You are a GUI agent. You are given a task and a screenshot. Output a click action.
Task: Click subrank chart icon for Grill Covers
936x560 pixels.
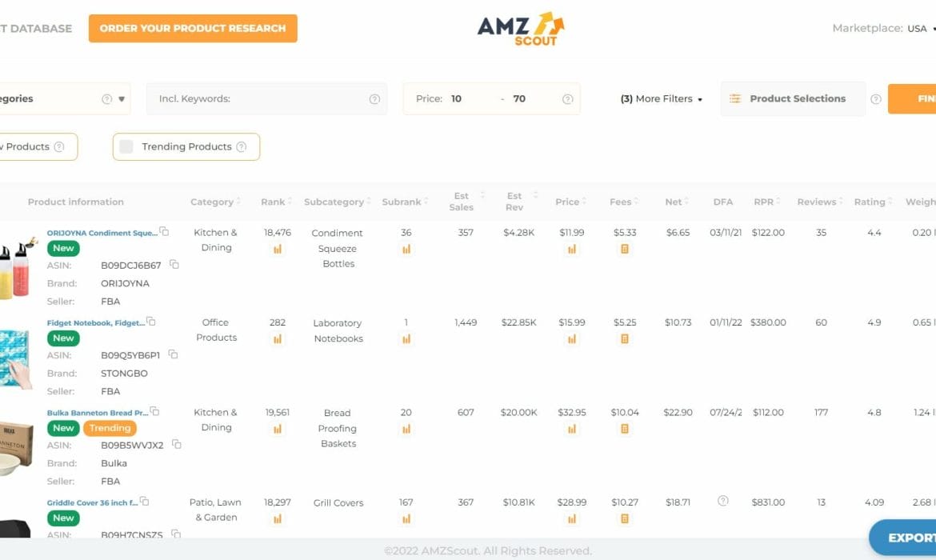tap(406, 519)
